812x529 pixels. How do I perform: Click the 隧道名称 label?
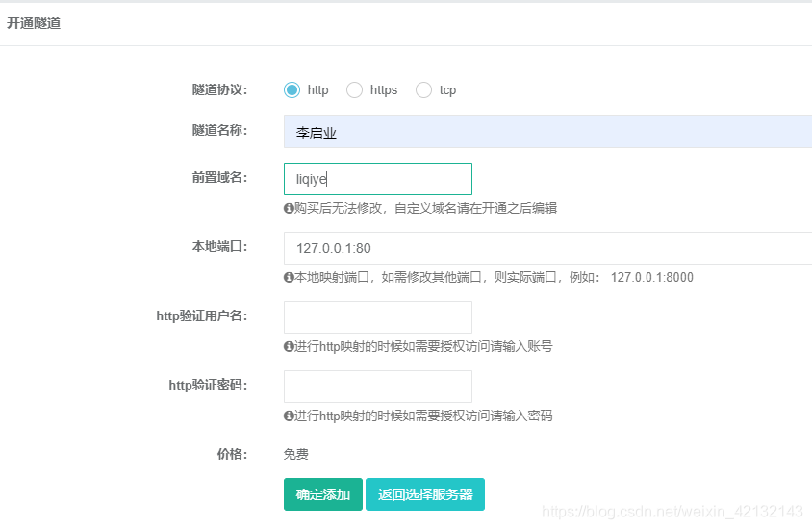219,130
